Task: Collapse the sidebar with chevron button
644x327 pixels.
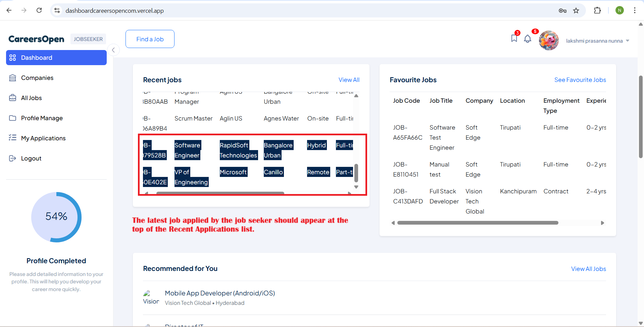Action: click(x=113, y=50)
